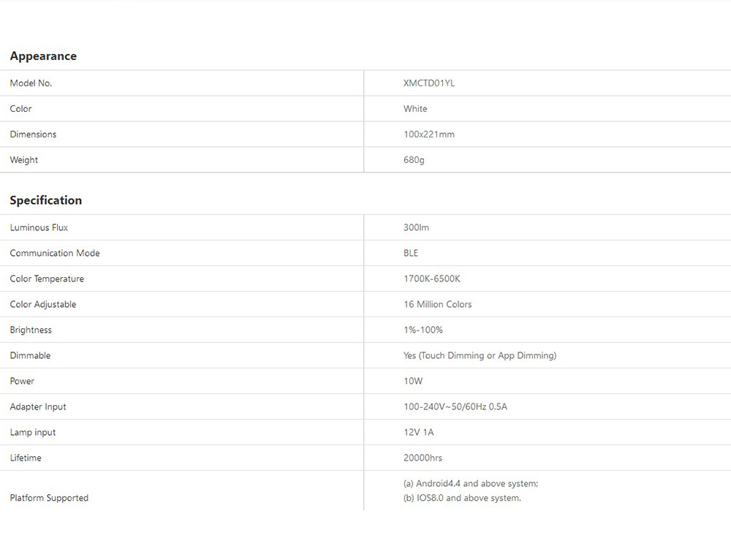Click the Weight row label

(24, 160)
